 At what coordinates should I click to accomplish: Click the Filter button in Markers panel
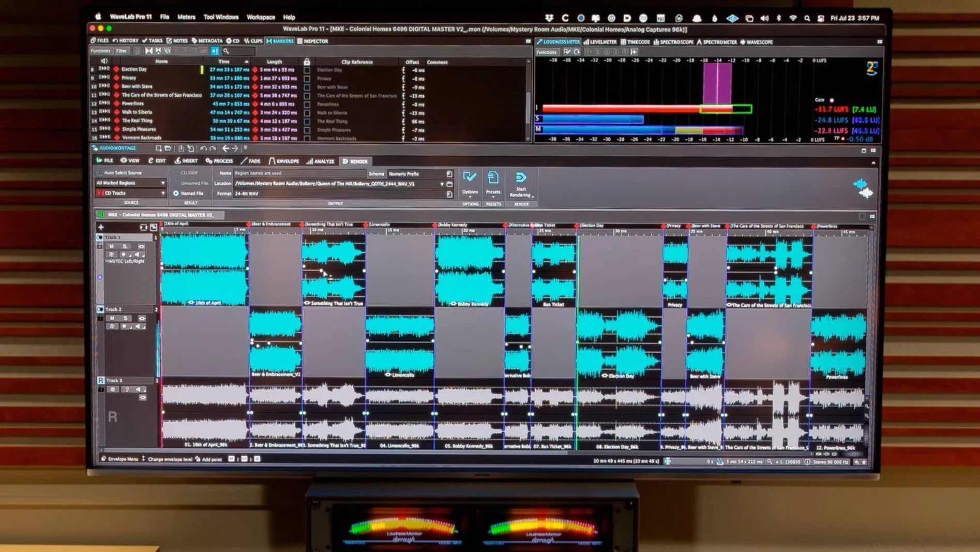click(122, 51)
